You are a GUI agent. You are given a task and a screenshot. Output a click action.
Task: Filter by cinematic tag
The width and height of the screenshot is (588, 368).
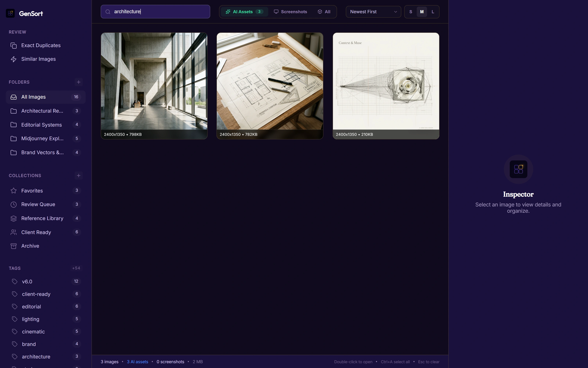(x=46, y=332)
